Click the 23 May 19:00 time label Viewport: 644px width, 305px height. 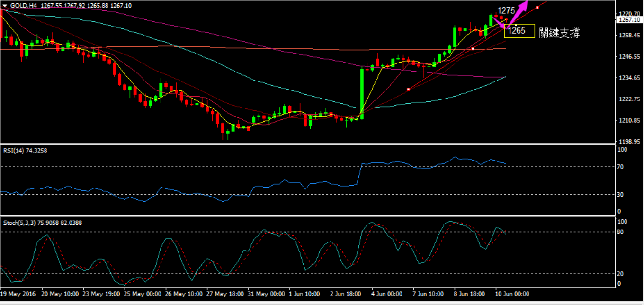[x=102, y=294]
